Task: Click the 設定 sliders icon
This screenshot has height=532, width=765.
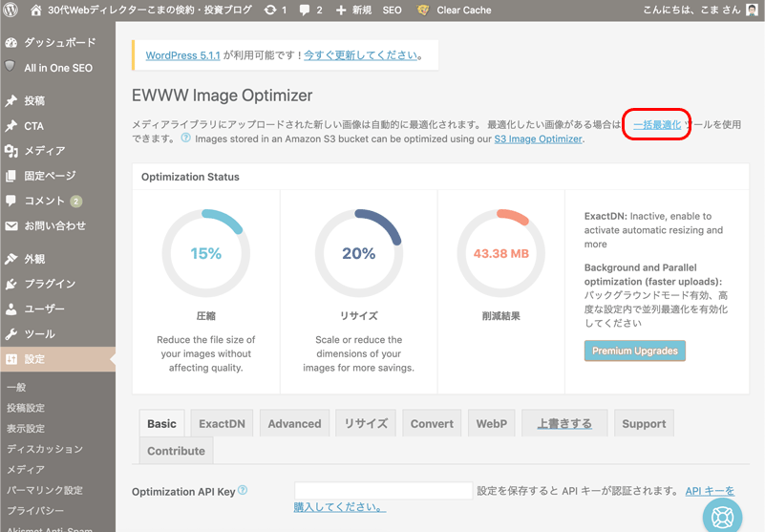Action: pos(11,359)
